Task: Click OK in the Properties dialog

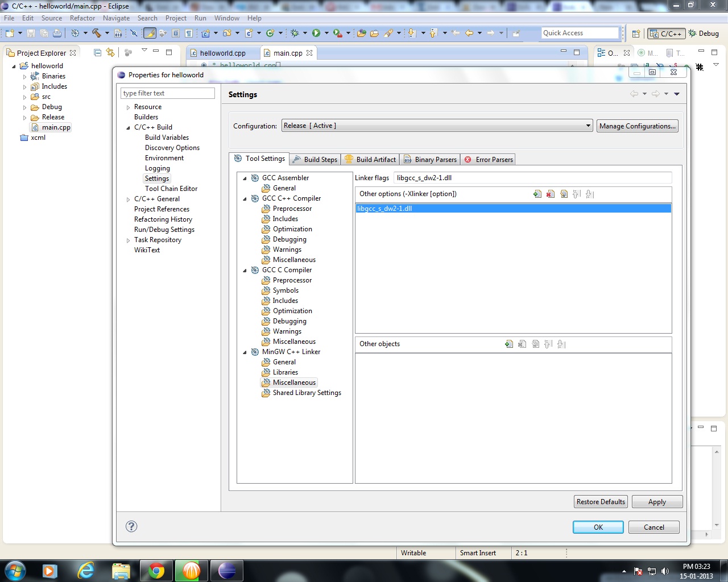Action: click(x=598, y=527)
